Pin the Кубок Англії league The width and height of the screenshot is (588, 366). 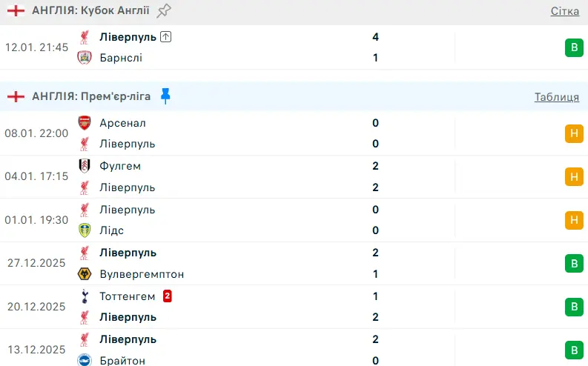[164, 10]
